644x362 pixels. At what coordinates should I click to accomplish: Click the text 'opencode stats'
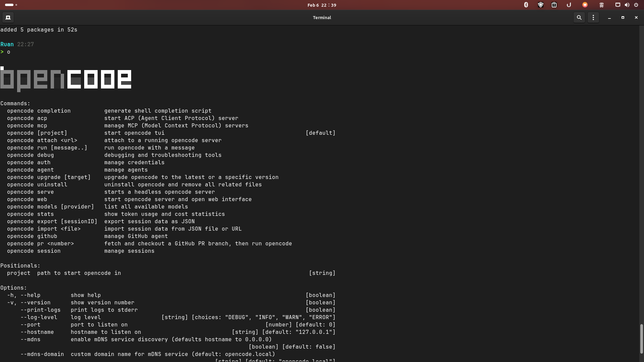point(31,214)
